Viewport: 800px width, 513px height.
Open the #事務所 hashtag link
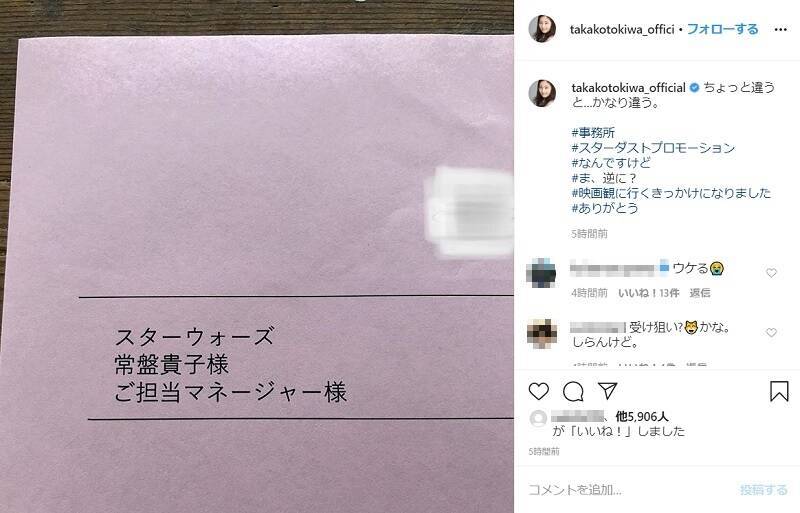tap(593, 133)
